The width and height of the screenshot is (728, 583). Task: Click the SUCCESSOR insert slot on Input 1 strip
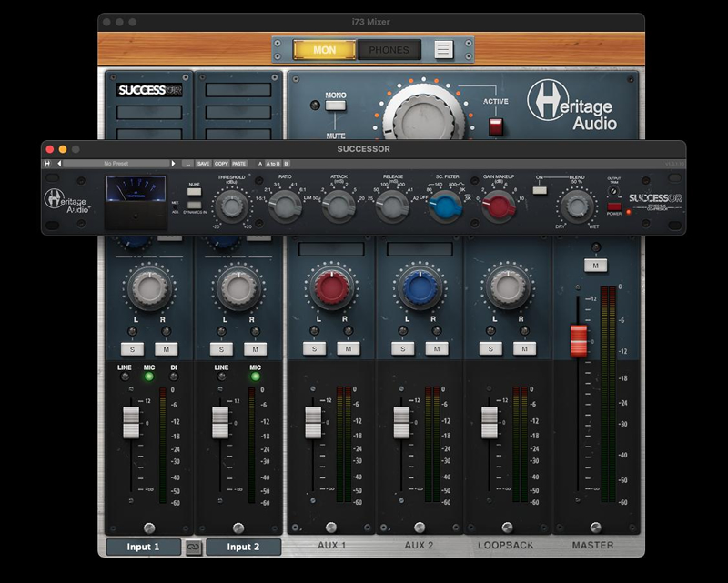149,90
